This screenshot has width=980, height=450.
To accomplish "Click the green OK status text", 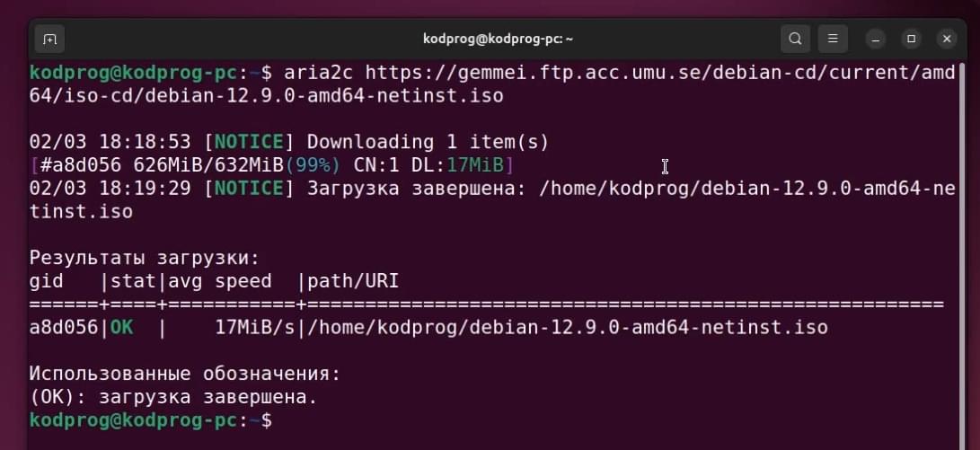I will 122,327.
